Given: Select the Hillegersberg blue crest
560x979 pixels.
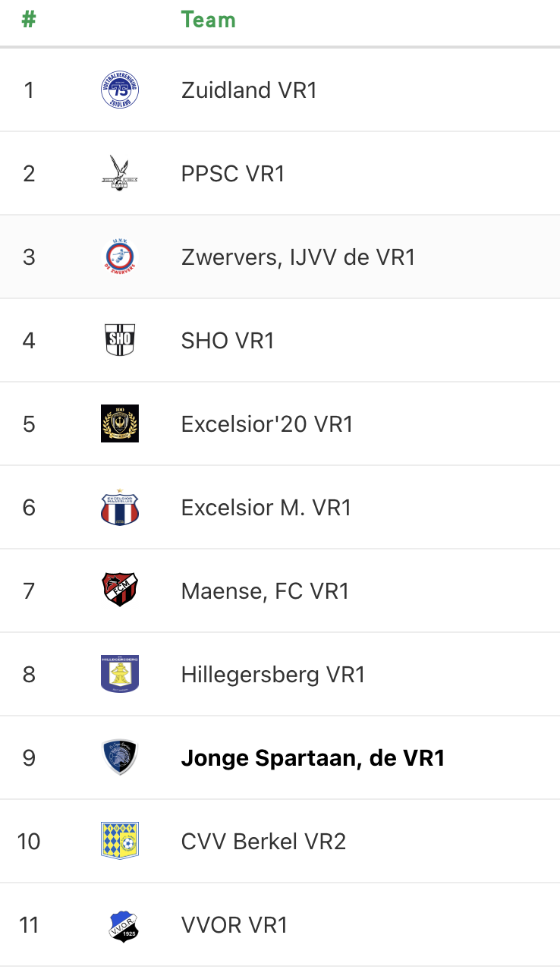Looking at the screenshot, I should [x=120, y=675].
